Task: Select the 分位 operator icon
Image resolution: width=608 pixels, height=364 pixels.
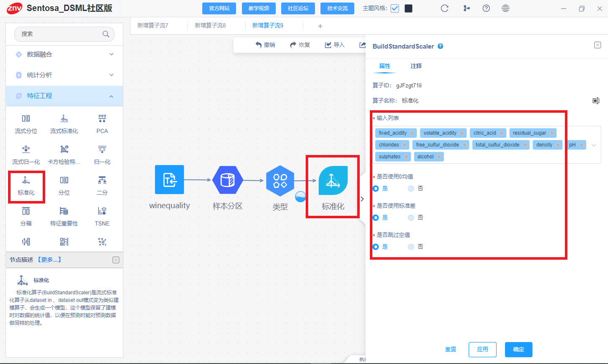Action: (x=64, y=180)
